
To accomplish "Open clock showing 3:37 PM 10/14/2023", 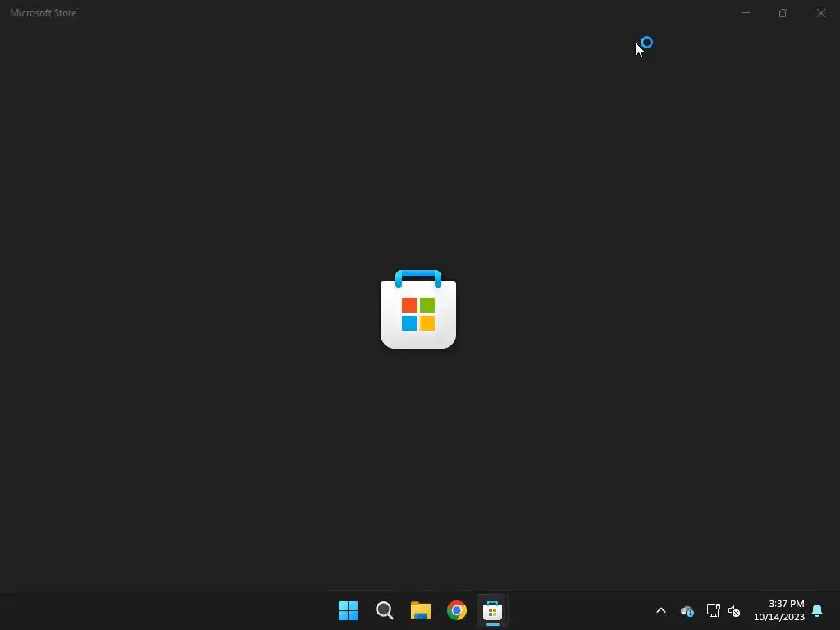I will (779, 610).
